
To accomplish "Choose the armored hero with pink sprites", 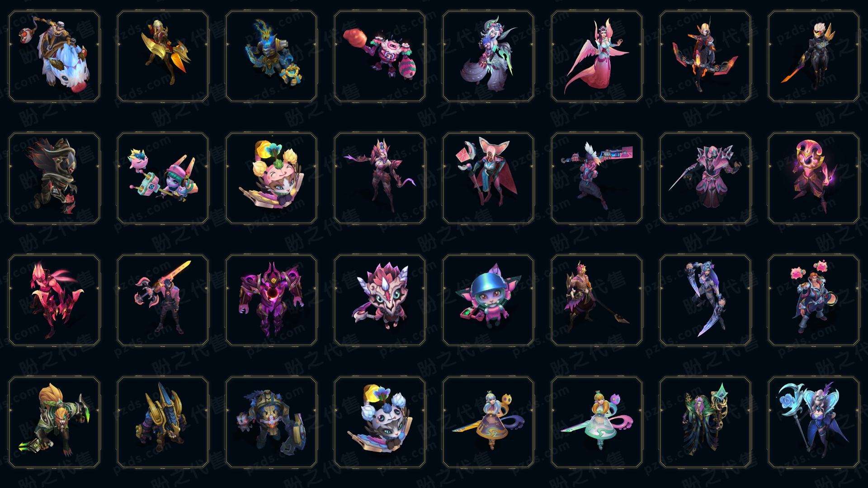I will point(814,300).
